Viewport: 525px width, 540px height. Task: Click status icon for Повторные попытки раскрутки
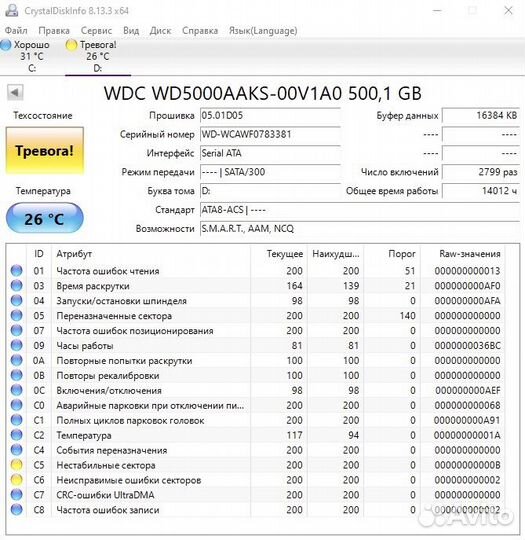click(x=16, y=360)
